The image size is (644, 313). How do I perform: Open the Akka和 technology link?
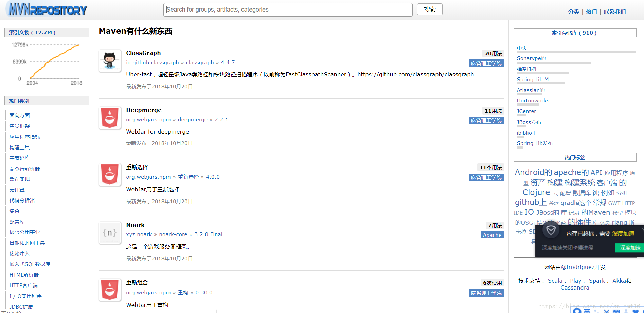coord(622,281)
